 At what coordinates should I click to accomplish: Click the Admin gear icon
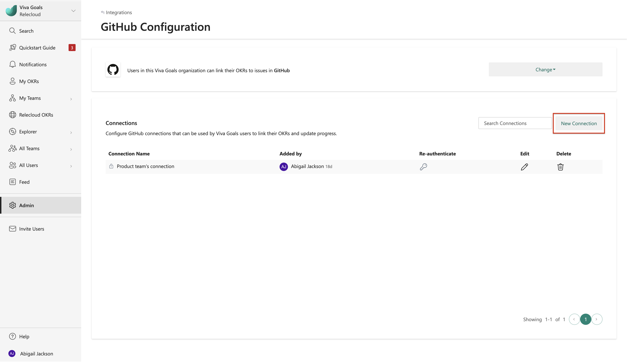(x=12, y=205)
